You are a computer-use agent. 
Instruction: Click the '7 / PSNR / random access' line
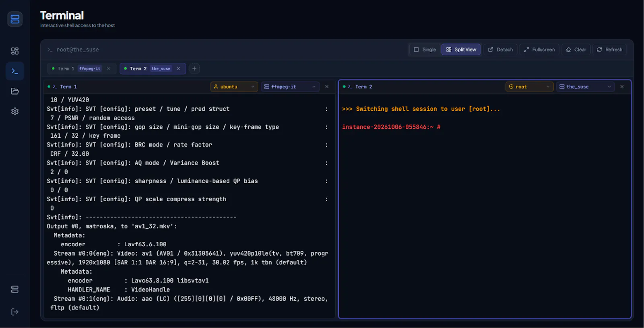[x=93, y=118]
